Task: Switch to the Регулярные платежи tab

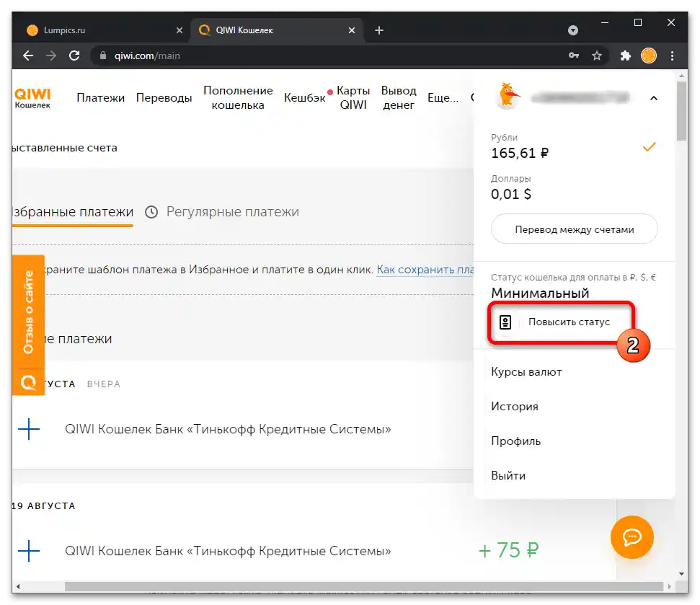Action: (232, 212)
